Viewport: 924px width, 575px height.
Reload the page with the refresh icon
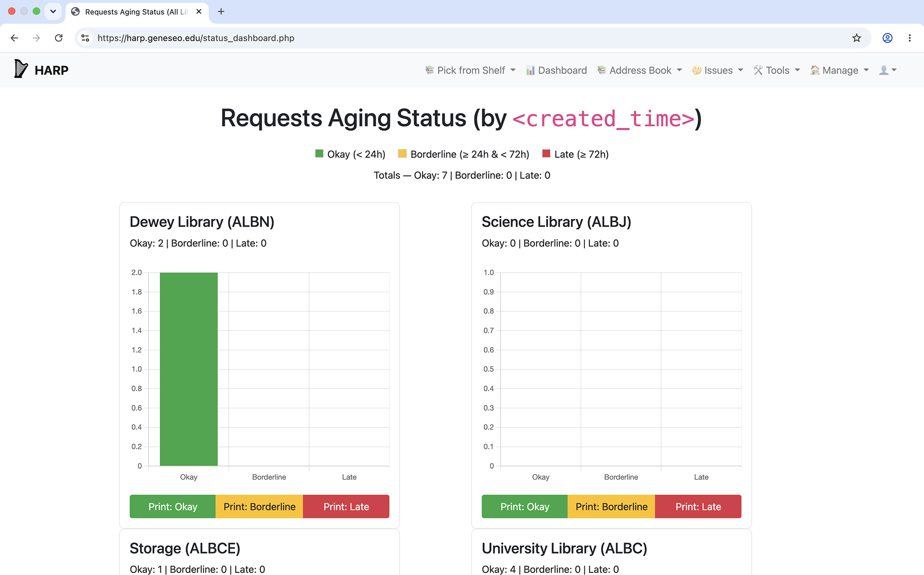coord(59,38)
